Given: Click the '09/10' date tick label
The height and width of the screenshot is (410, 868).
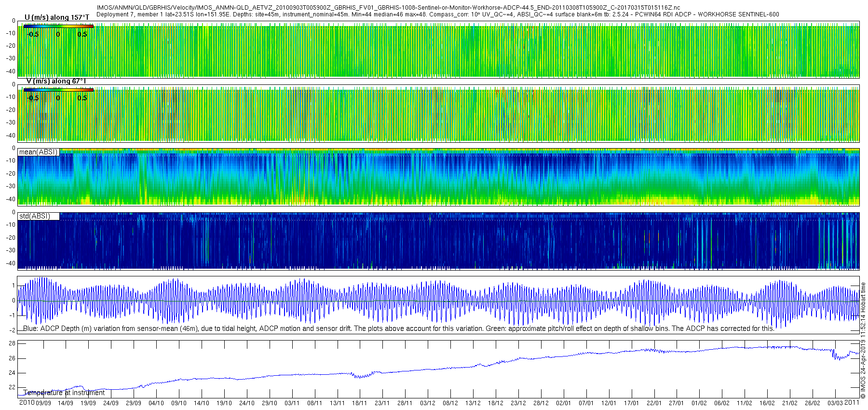Looking at the screenshot, I should pos(179,403).
